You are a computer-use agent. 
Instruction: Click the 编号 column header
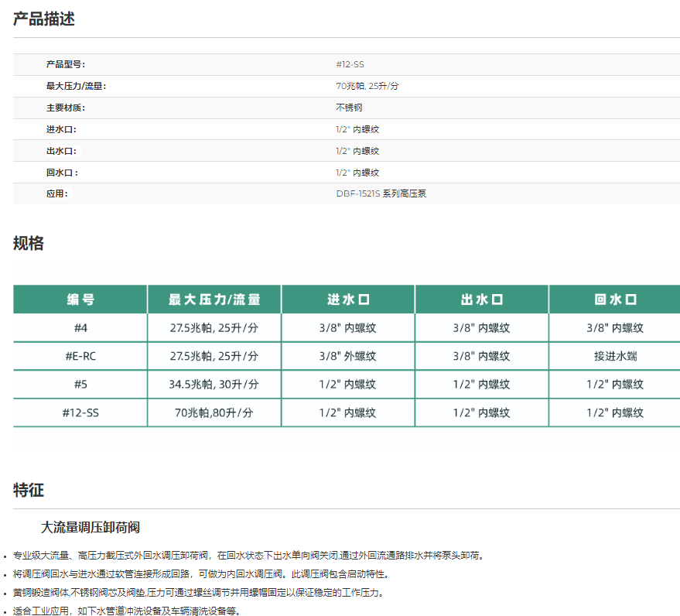pos(80,299)
